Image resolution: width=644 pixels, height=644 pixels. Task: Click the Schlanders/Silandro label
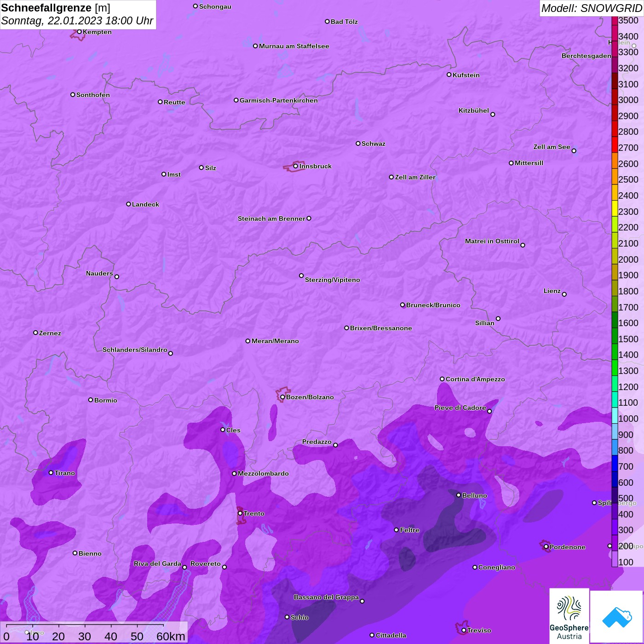click(135, 350)
